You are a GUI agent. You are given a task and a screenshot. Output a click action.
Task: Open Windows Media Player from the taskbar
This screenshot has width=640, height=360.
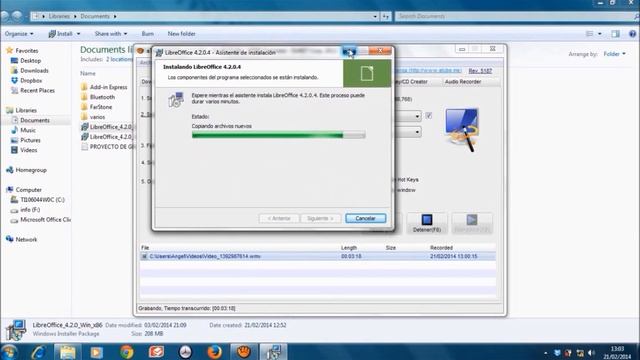pyautogui.click(x=97, y=352)
